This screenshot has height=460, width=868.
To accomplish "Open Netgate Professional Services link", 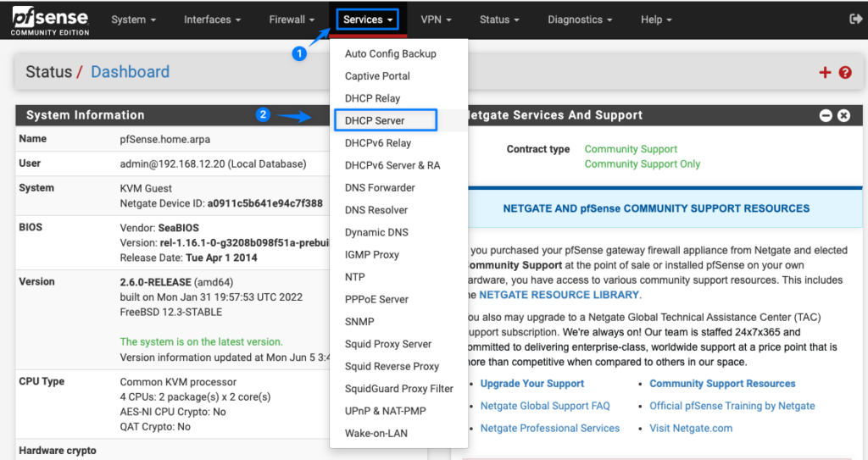I will [x=549, y=429].
